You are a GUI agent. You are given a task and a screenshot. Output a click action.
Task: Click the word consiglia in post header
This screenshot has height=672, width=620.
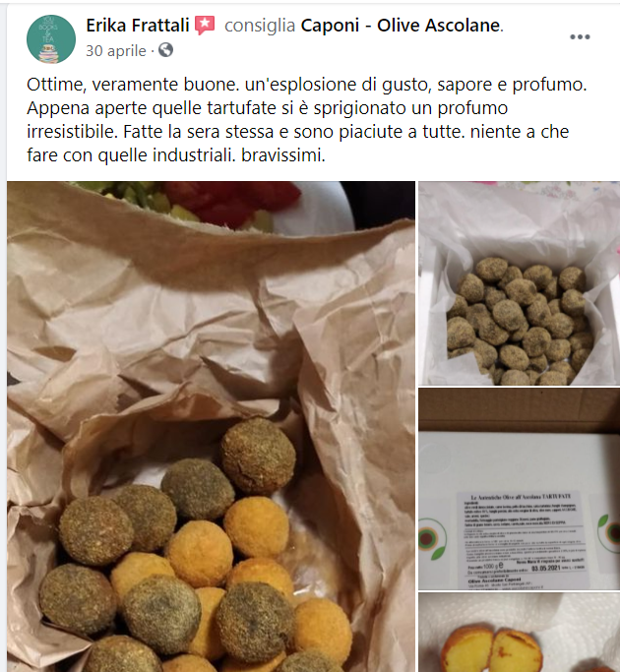pos(260,26)
